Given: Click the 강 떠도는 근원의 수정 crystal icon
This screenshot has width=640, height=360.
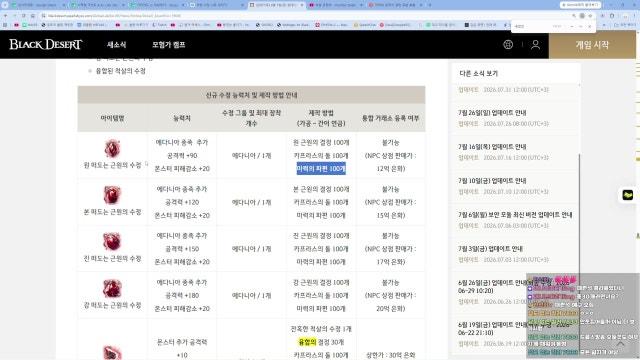Looking at the screenshot, I should (x=112, y=288).
